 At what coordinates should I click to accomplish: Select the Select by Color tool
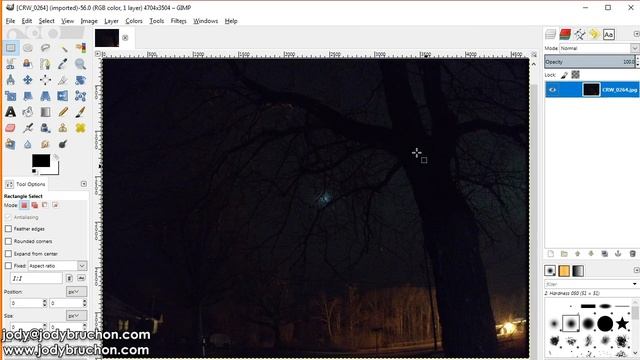80,48
